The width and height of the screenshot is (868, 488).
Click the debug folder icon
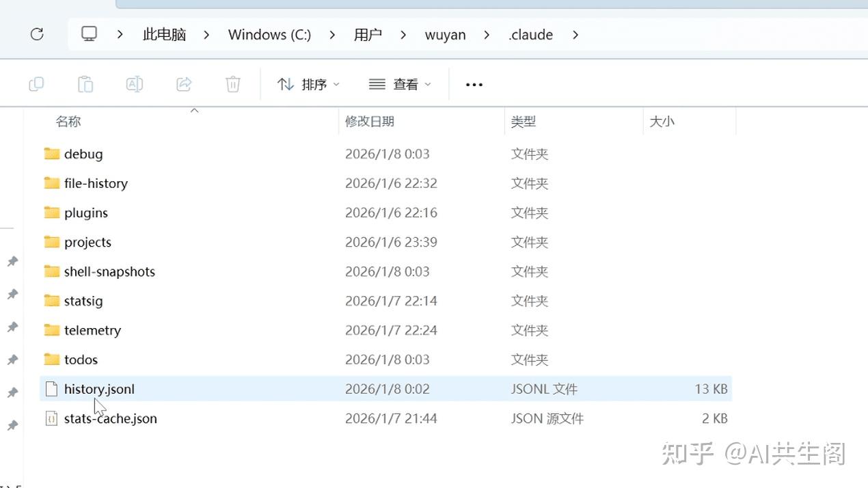click(53, 154)
